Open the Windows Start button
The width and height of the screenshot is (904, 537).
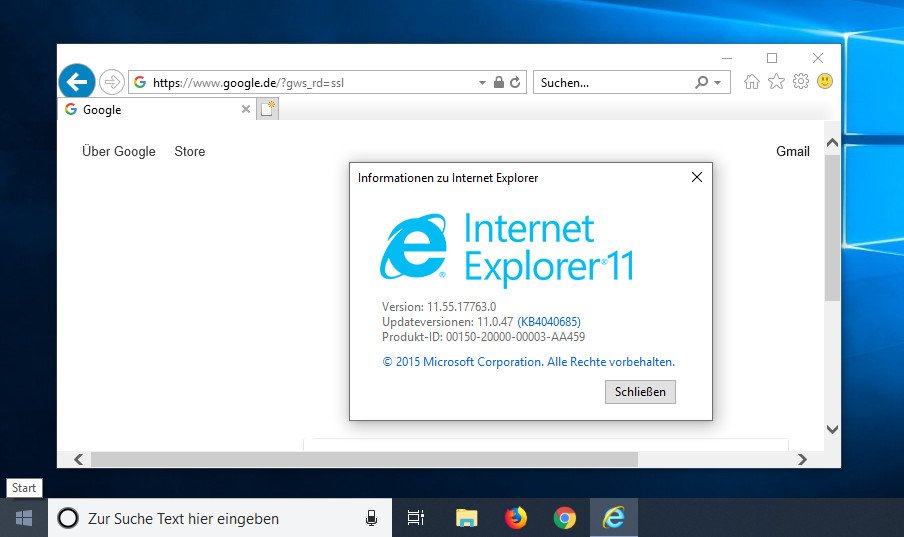(24, 518)
